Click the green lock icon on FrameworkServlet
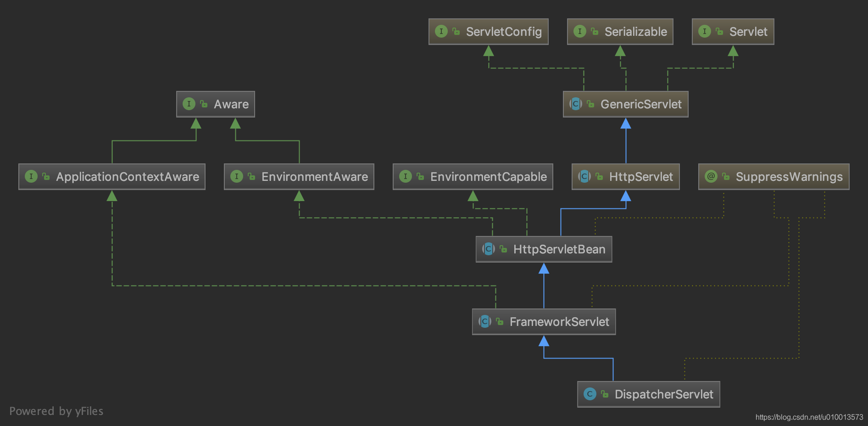 (500, 322)
